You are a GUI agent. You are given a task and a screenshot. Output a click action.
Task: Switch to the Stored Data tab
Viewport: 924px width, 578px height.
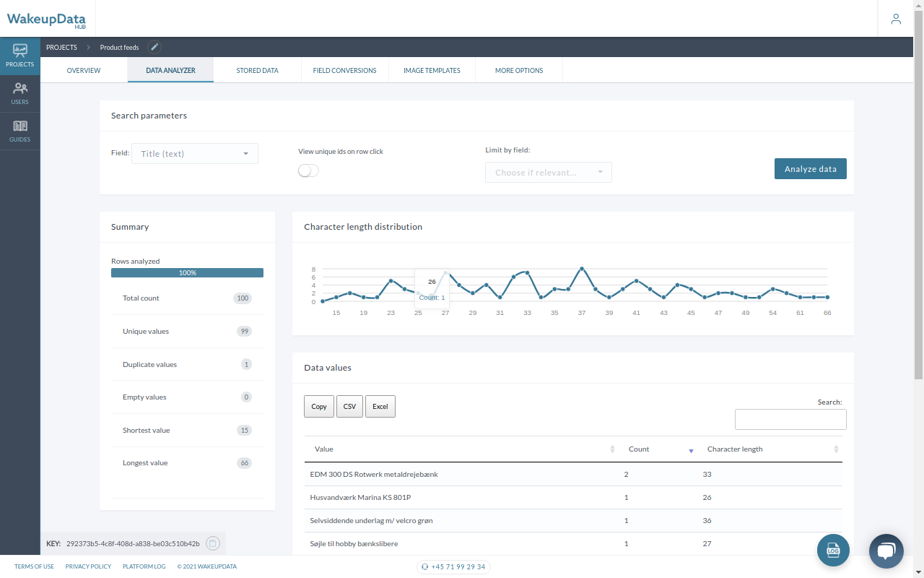point(257,70)
